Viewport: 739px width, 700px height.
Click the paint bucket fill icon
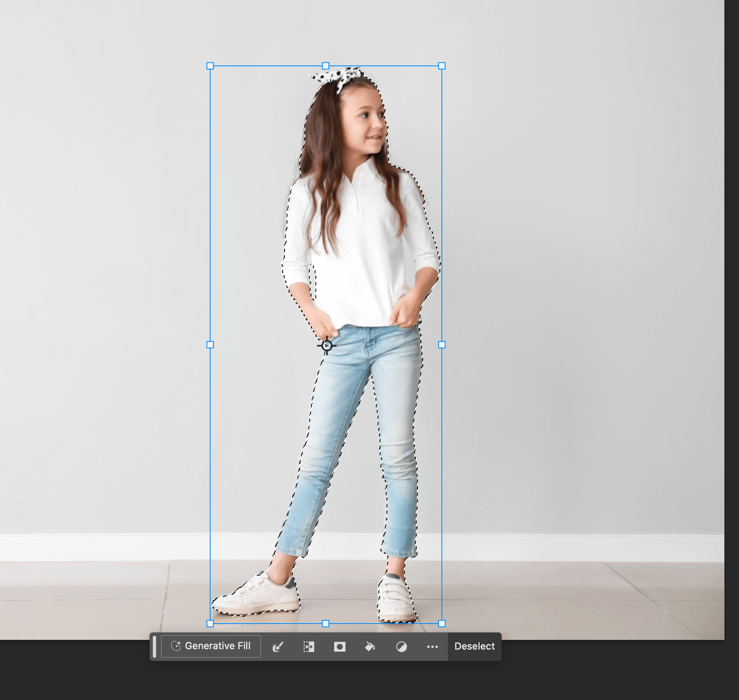(x=370, y=646)
